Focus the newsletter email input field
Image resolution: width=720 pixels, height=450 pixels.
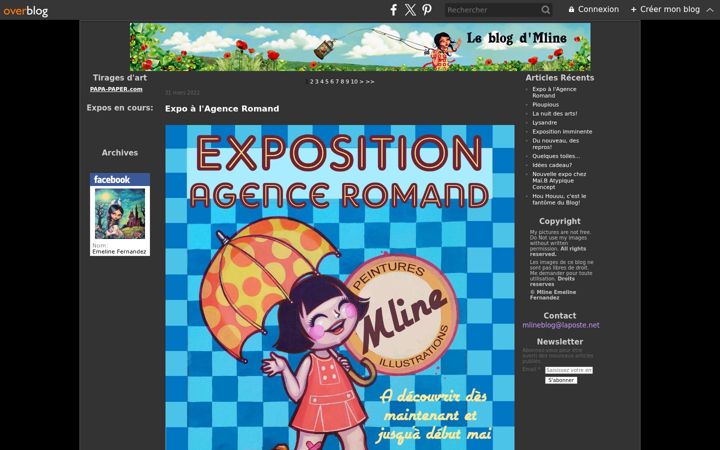pos(569,370)
